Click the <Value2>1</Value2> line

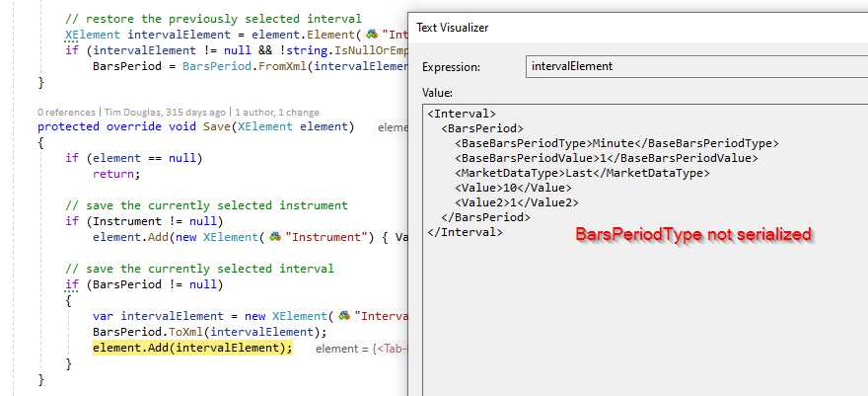(517, 202)
